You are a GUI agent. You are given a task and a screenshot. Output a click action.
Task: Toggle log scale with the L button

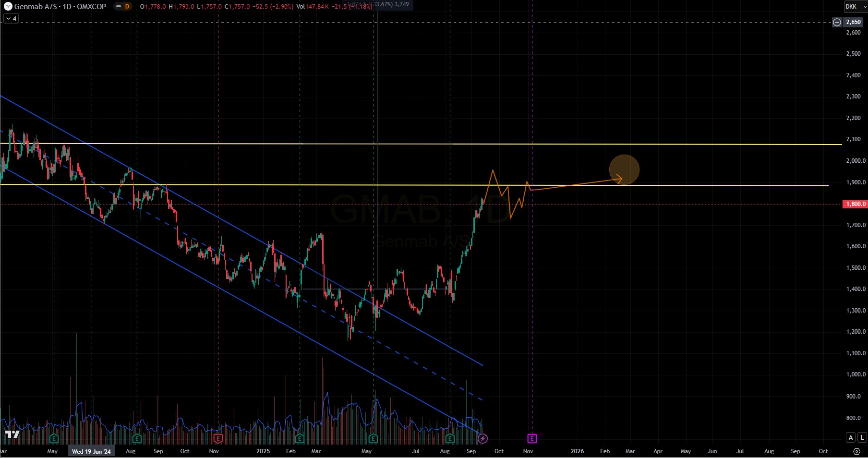click(862, 437)
